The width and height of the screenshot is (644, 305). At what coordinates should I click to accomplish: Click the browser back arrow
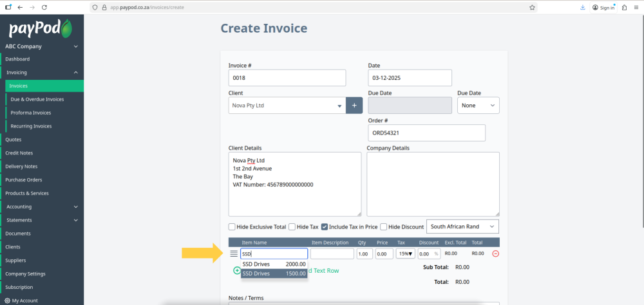click(x=20, y=7)
